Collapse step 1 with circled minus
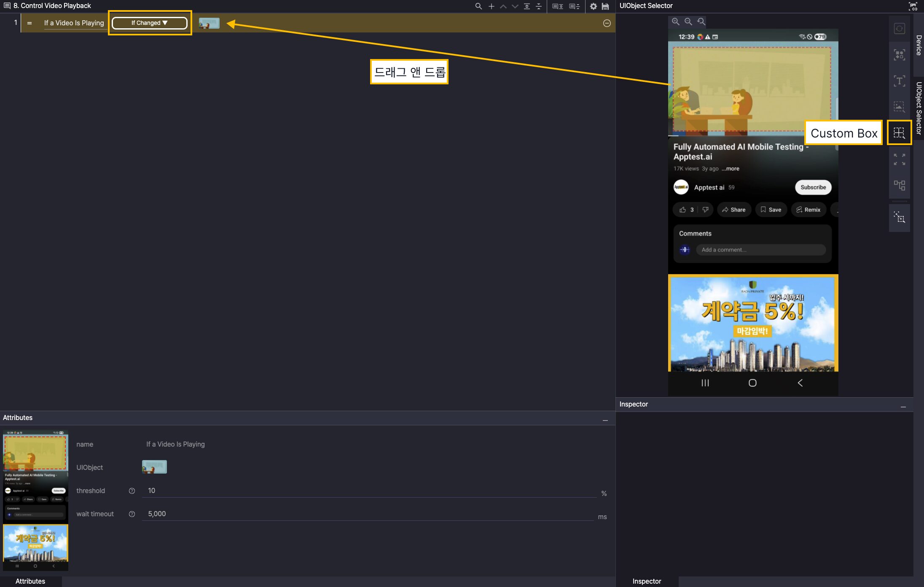 pos(607,23)
